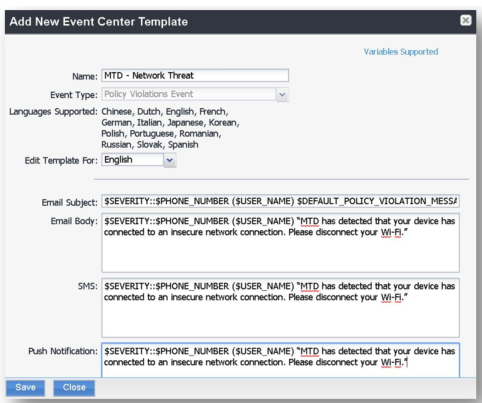The width and height of the screenshot is (482, 403).
Task: Expand the Event Type dropdown arrow
Action: click(282, 95)
